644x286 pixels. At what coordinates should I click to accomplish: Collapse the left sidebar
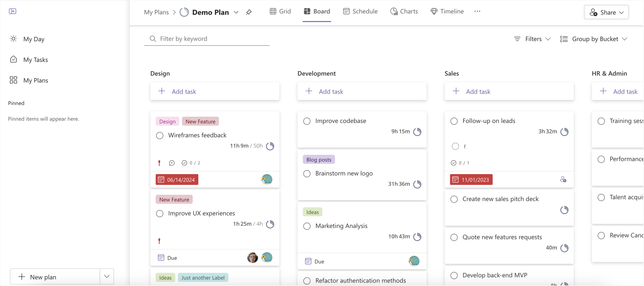coord(13,11)
